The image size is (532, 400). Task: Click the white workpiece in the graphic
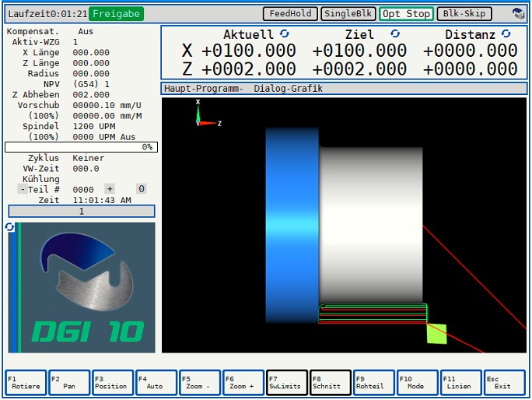click(370, 224)
